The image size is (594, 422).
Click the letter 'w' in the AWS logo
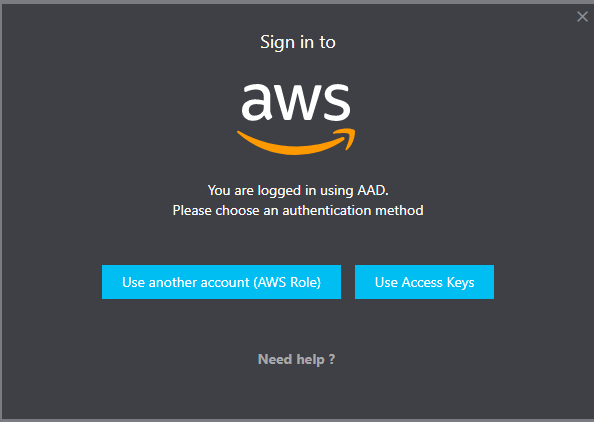point(296,103)
